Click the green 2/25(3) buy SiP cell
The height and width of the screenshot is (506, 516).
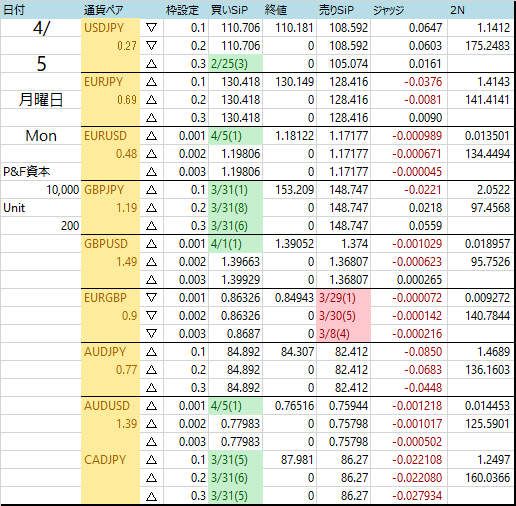click(x=236, y=64)
